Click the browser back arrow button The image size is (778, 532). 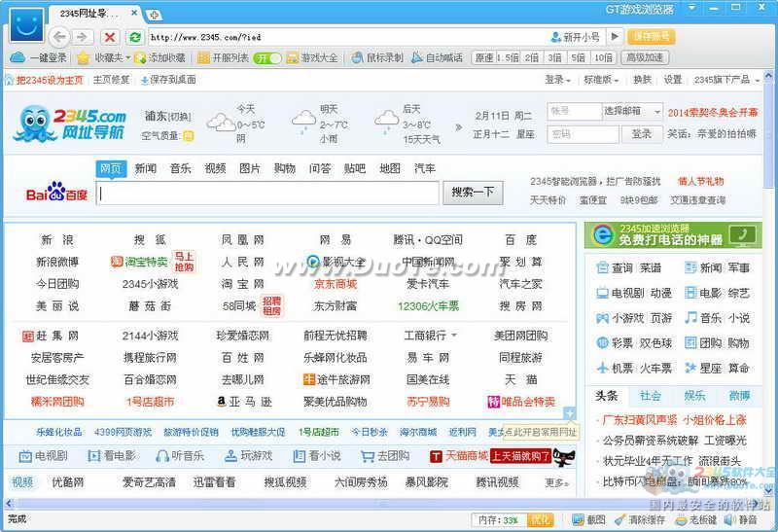coord(59,37)
